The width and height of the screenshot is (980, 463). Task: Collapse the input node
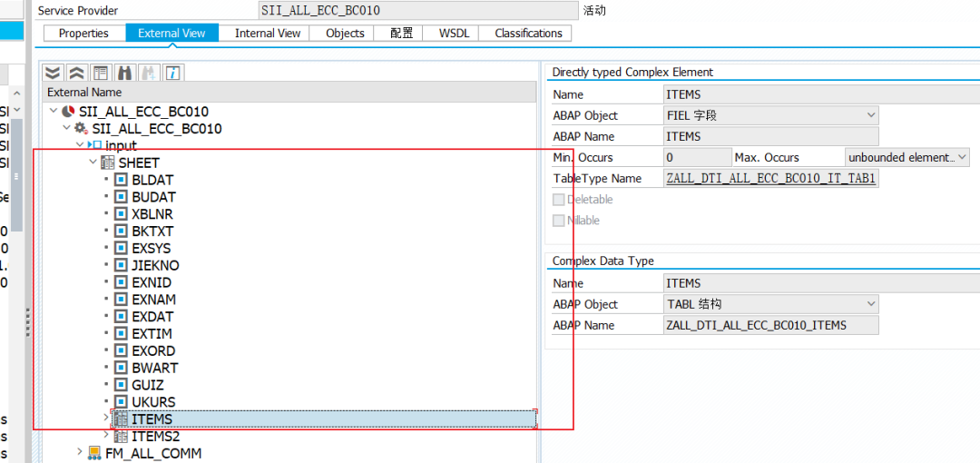[x=79, y=145]
